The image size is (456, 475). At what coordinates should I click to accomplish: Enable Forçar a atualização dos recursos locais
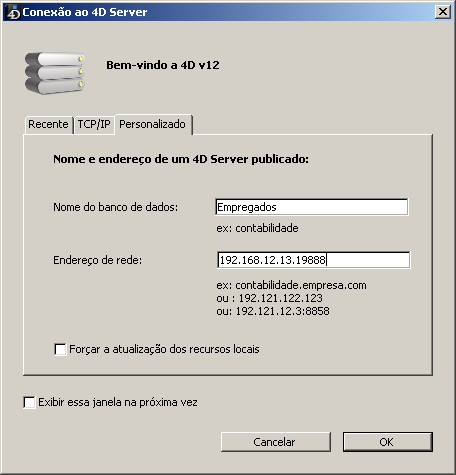[x=60, y=349]
